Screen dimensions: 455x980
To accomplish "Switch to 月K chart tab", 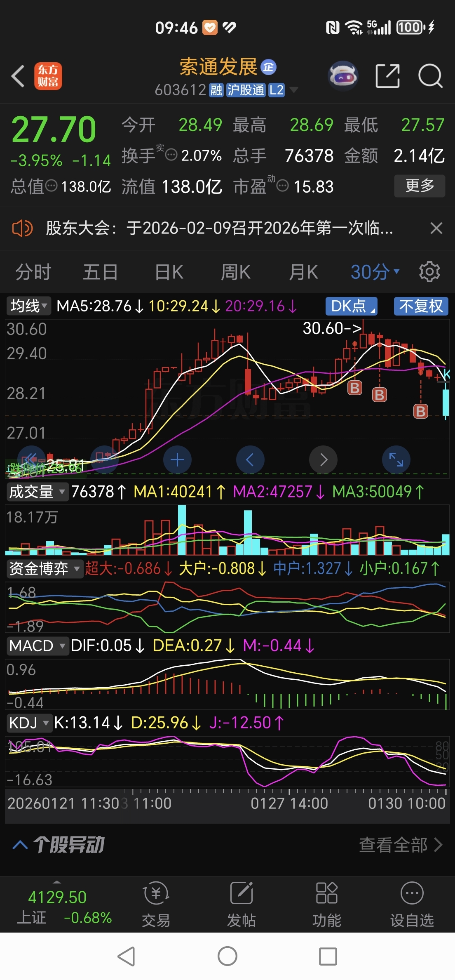I will coord(303,272).
